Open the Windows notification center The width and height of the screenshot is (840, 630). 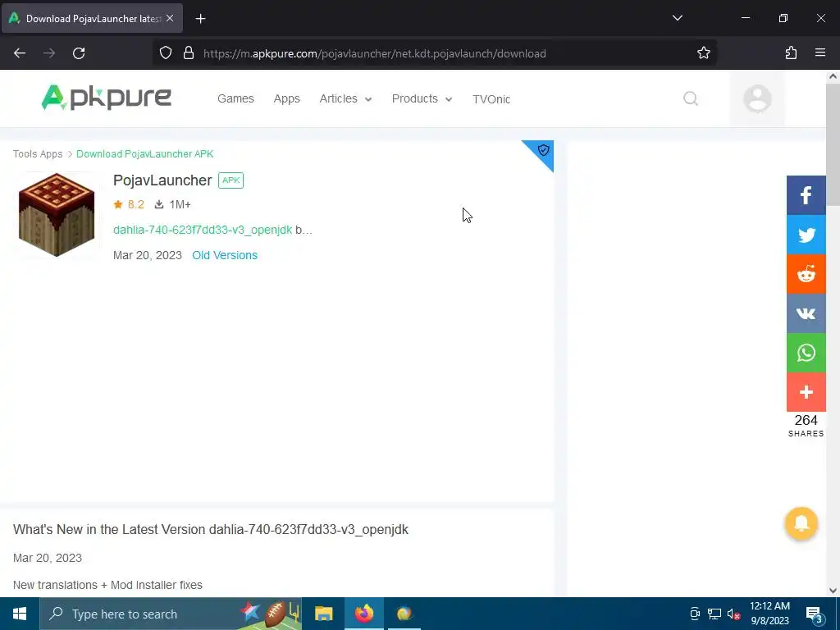coord(814,614)
